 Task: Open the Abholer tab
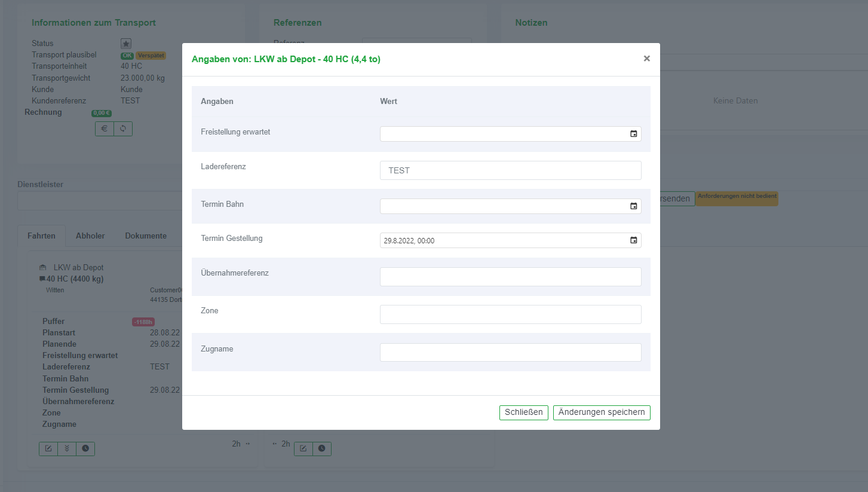point(90,236)
